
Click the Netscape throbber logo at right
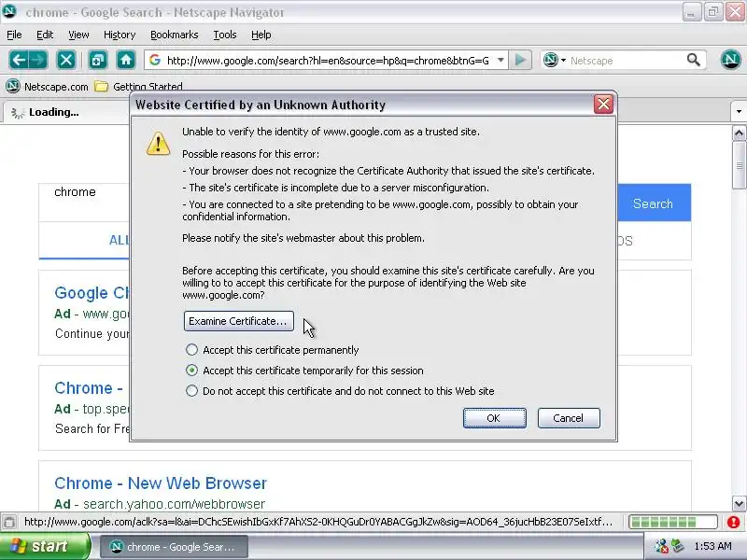pos(730,60)
